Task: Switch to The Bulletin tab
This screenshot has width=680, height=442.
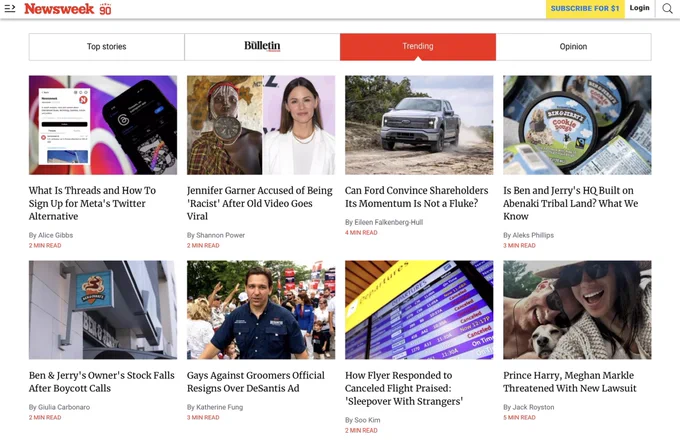Action: click(262, 47)
